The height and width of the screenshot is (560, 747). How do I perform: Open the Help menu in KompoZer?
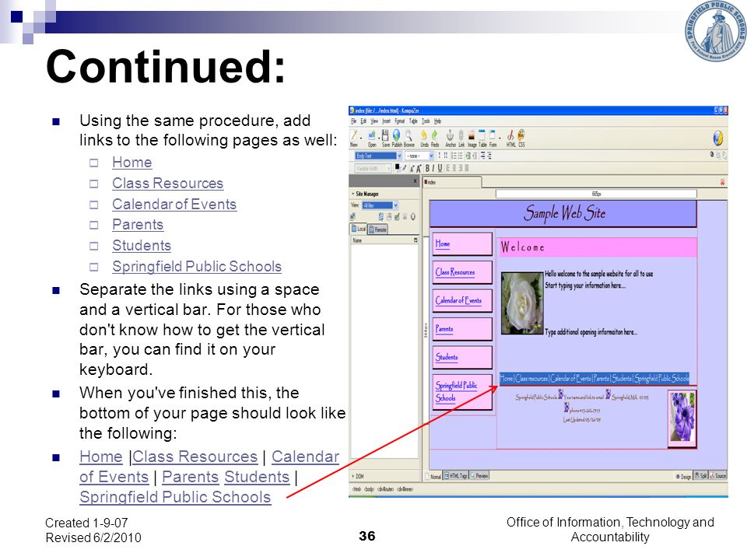[x=437, y=121]
